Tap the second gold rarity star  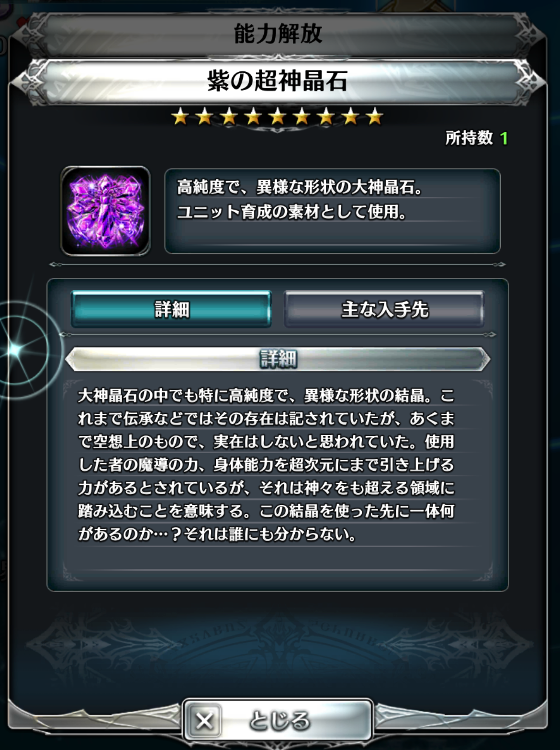(x=204, y=116)
